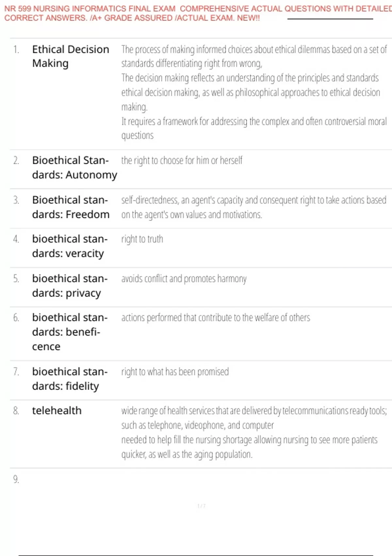Click the term "Ethical Decision Making"
Image resolution: width=392 pixels, height=556 pixels.
[x=71, y=56]
